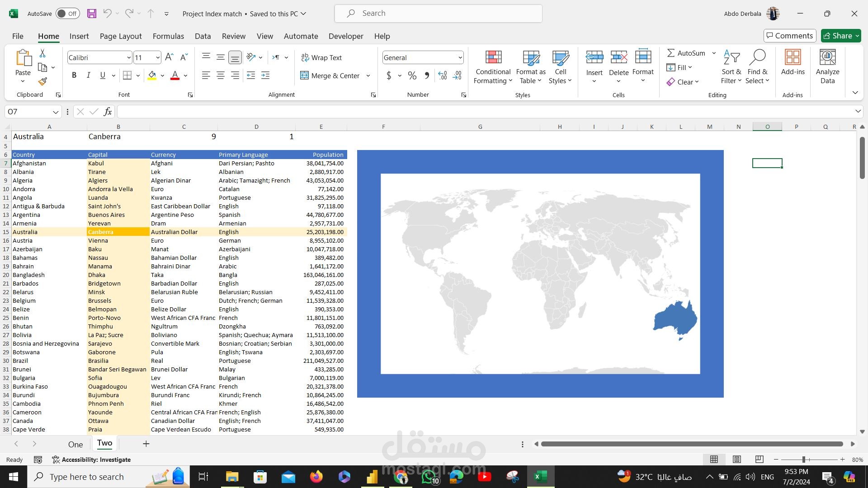Click the Cut scissors icon
868x488 pixels.
point(42,53)
